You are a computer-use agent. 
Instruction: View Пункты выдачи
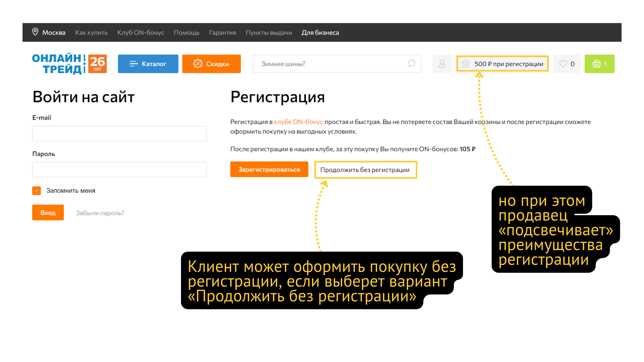click(x=269, y=33)
